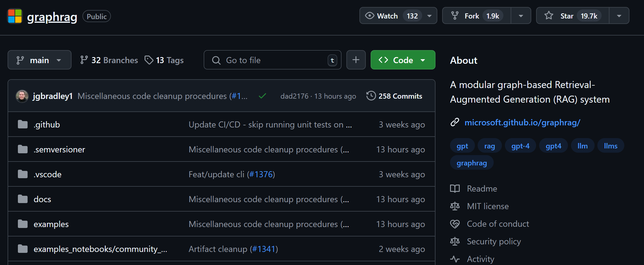The width and height of the screenshot is (644, 265).
Task: Select the gpt-4 topic tag
Action: [x=520, y=146]
